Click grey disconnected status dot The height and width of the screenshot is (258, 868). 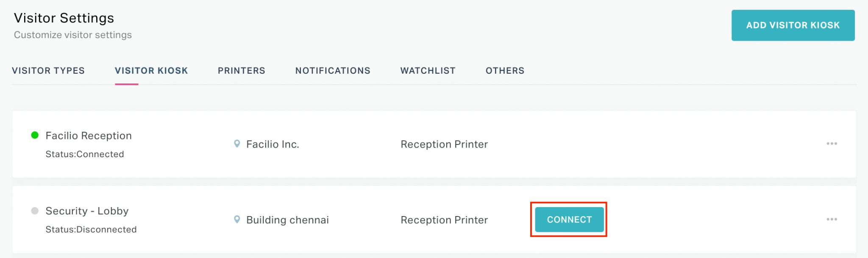(x=35, y=211)
